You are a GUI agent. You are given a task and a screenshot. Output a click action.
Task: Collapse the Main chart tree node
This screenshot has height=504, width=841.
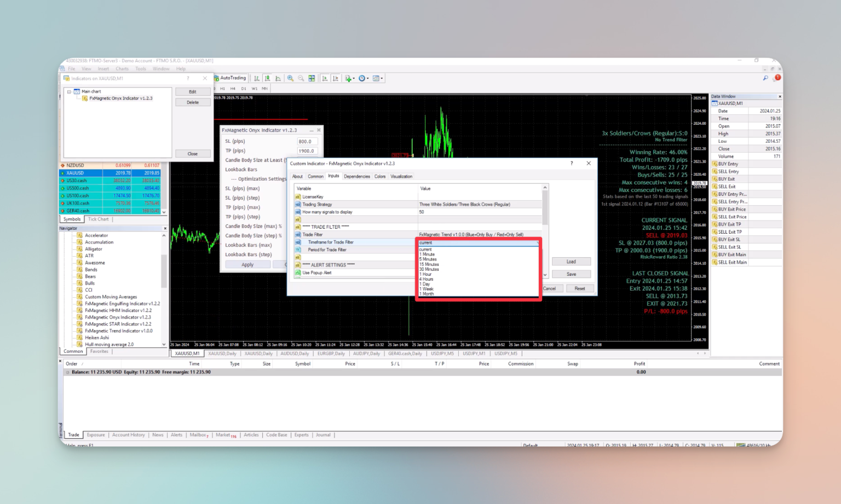pyautogui.click(x=69, y=91)
